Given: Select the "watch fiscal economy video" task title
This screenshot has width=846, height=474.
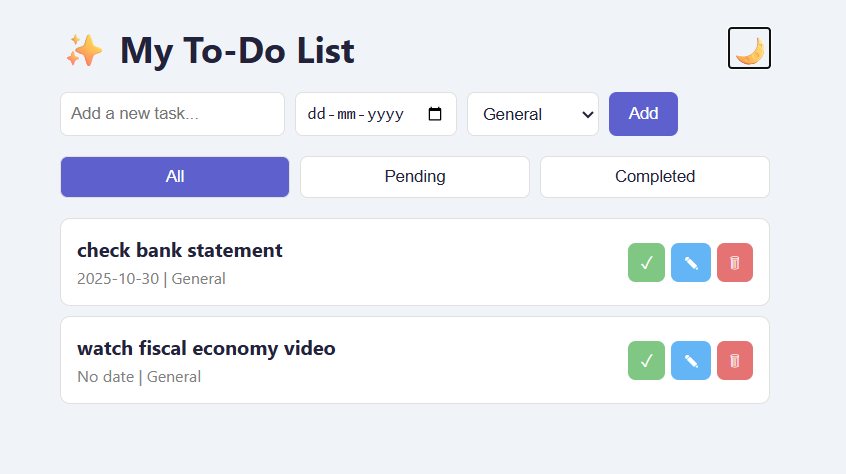Looking at the screenshot, I should pos(206,348).
